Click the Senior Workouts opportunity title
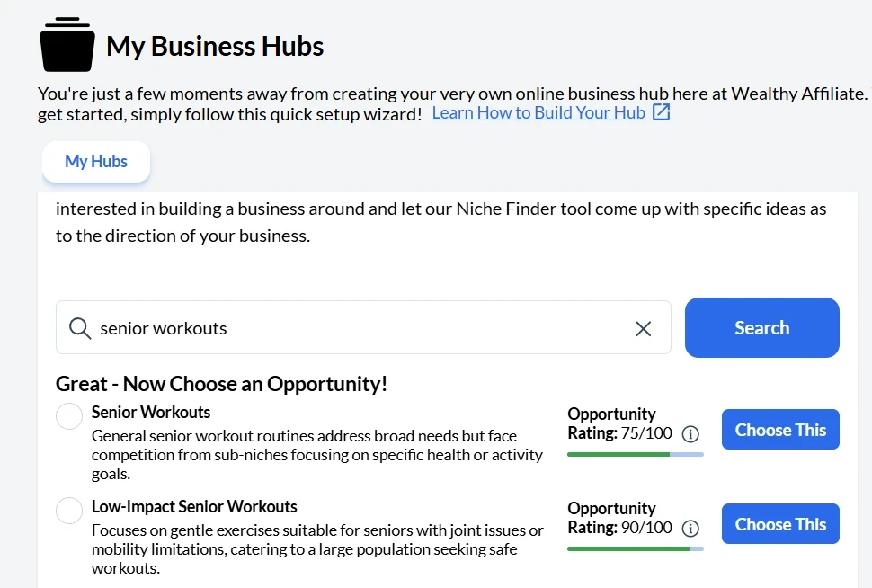The height and width of the screenshot is (588, 872). (151, 413)
